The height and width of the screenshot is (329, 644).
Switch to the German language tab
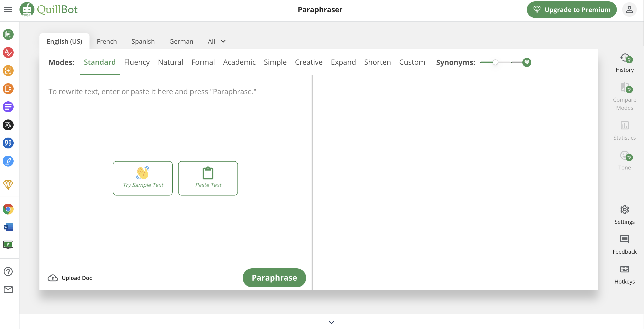pyautogui.click(x=181, y=41)
